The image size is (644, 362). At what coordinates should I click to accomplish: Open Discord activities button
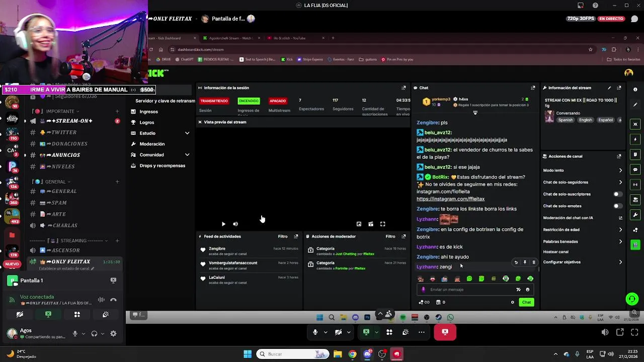77,314
